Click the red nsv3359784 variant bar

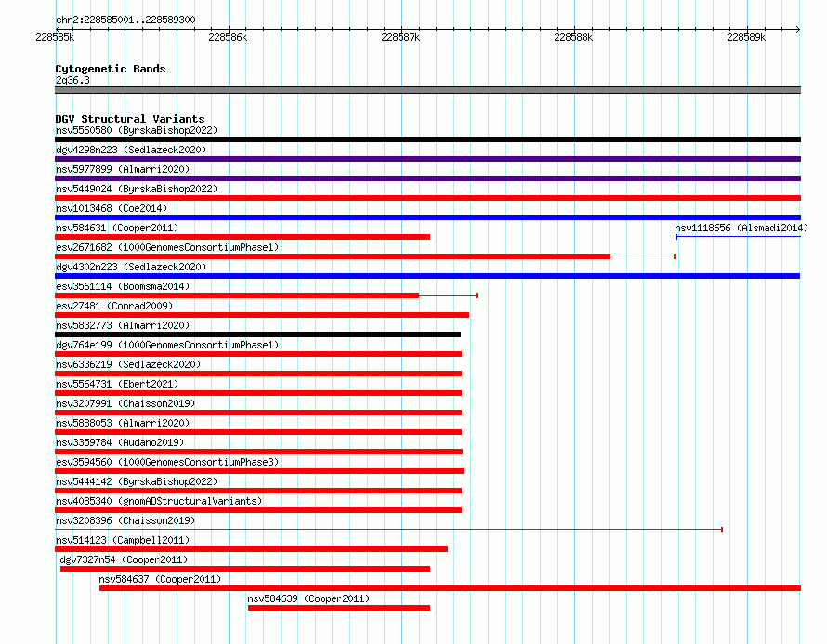(259, 452)
